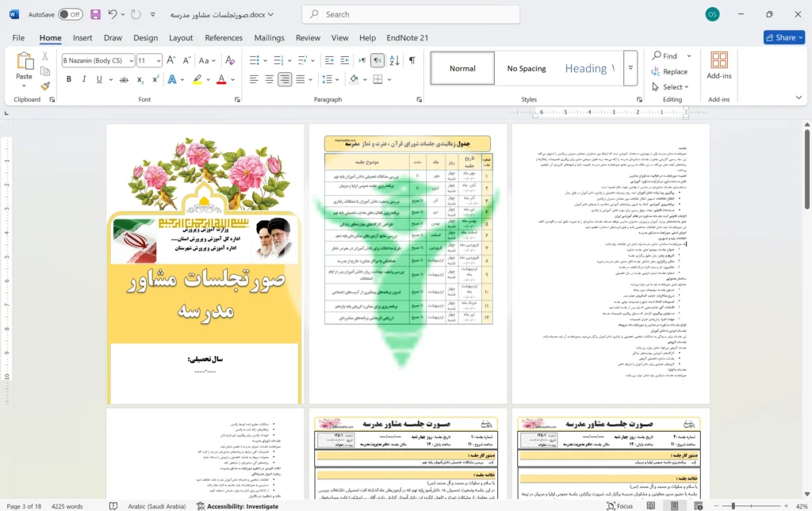This screenshot has width=812, height=511.
Task: Click in the Search box
Action: point(411,14)
